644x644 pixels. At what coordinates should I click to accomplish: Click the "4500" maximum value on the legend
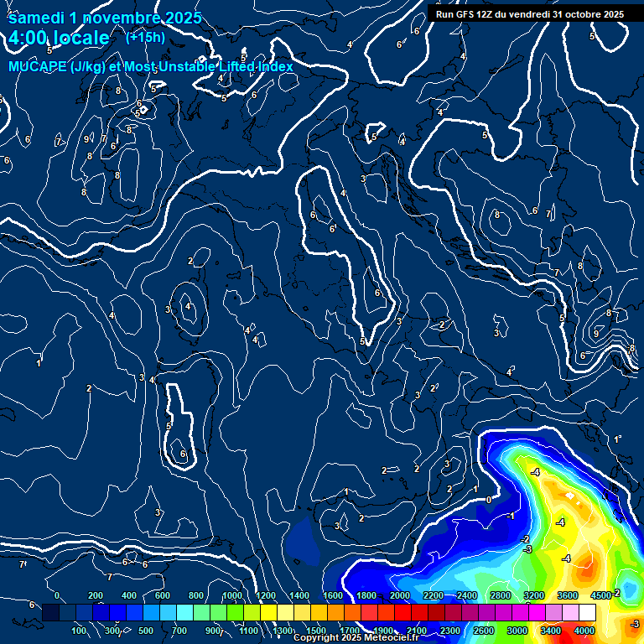pyautogui.click(x=600, y=595)
